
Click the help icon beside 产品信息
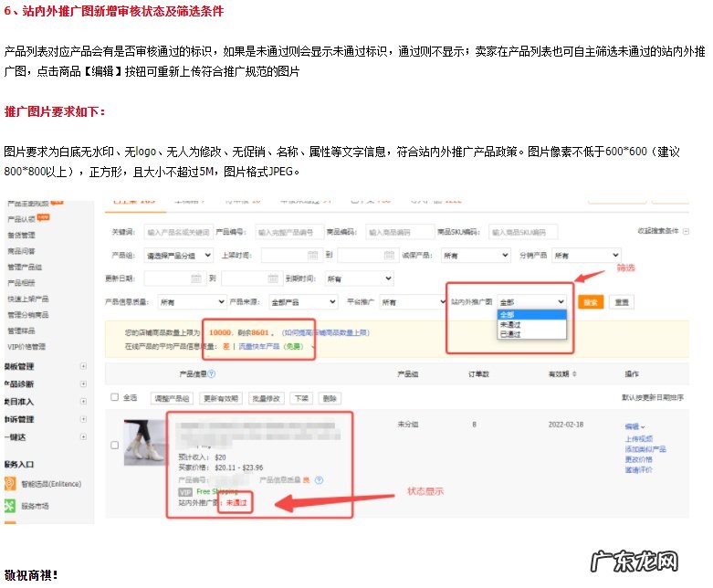coord(212,373)
